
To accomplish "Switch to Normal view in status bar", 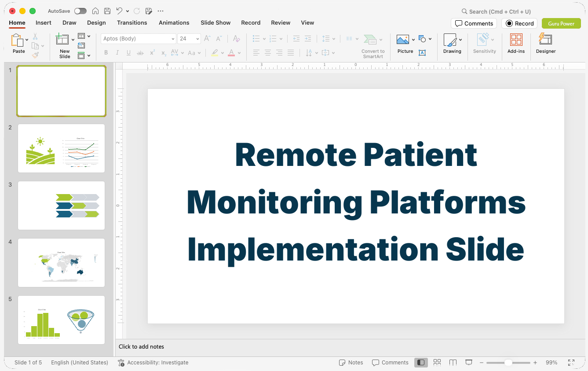I will pos(421,363).
